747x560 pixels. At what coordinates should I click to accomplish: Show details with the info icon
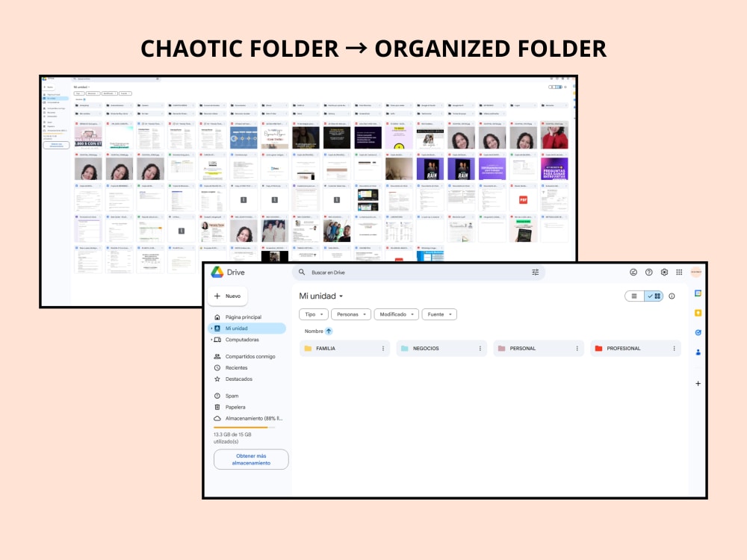point(672,296)
